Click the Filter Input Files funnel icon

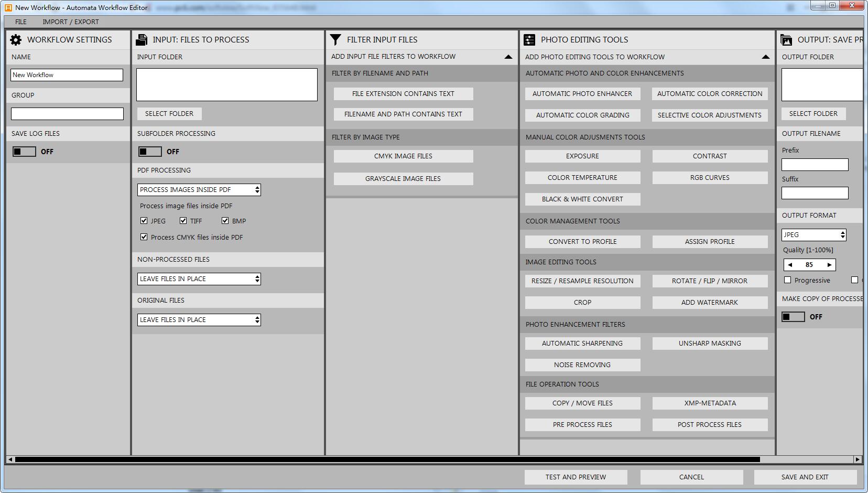tap(335, 40)
